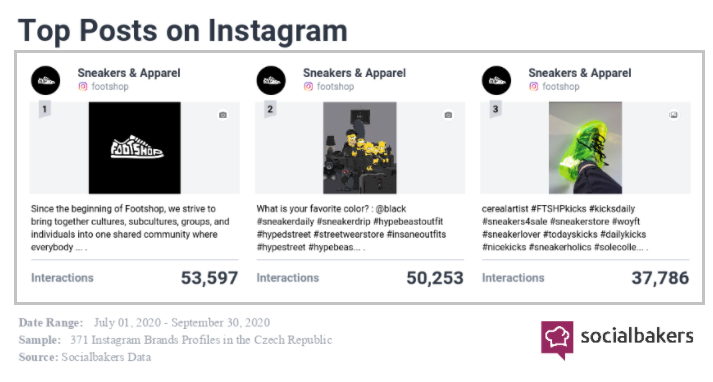Click the Sneakers & Apparel title on post 3
Screen dimensions: 713x382
(580, 73)
